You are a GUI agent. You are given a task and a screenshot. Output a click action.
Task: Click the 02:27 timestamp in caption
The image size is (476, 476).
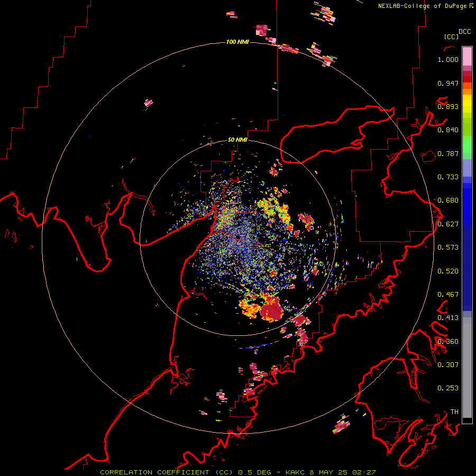click(x=364, y=472)
